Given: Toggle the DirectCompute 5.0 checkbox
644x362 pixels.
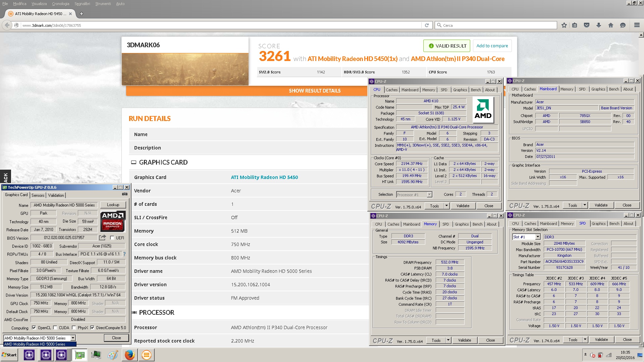Looking at the screenshot, I should tap(92, 328).
